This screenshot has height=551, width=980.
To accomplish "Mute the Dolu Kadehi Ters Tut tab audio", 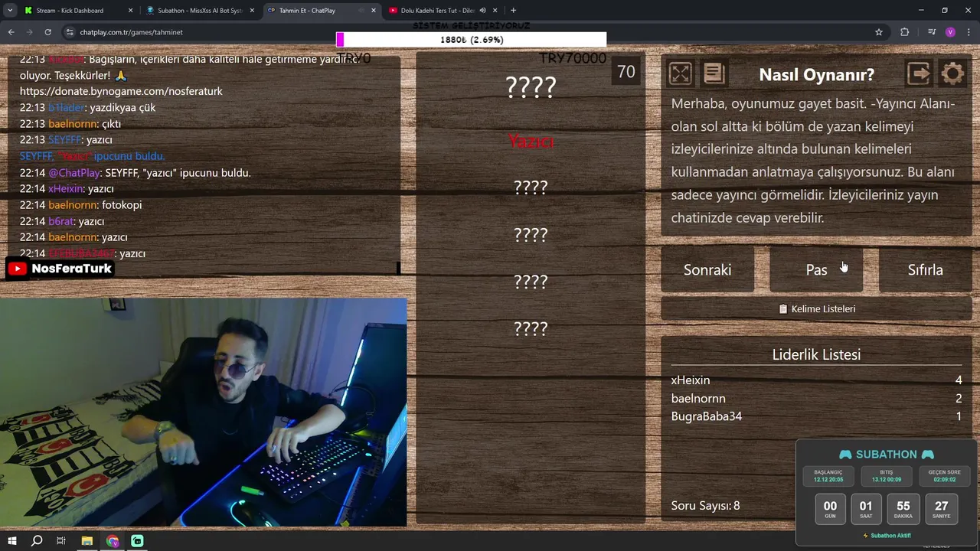I will point(482,11).
